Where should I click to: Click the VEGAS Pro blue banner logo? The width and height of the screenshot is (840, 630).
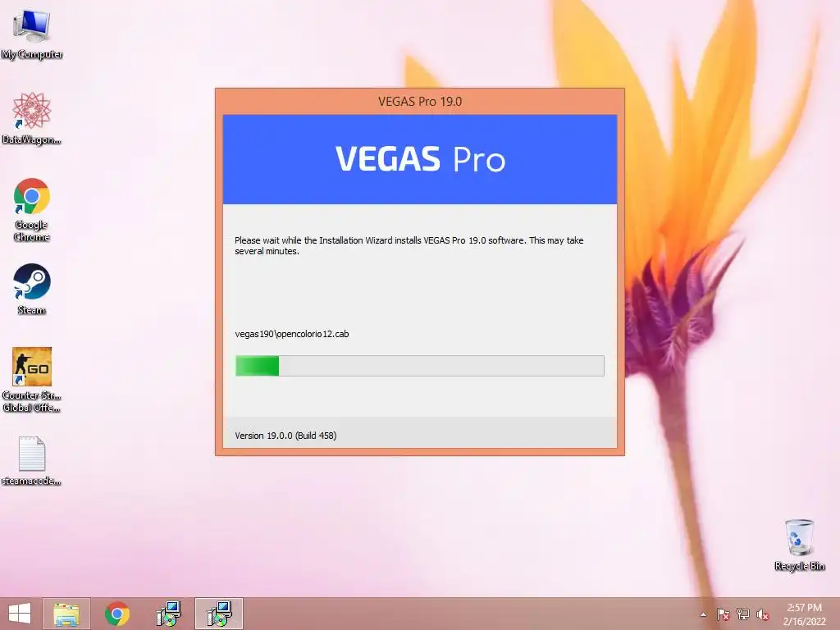coord(420,159)
